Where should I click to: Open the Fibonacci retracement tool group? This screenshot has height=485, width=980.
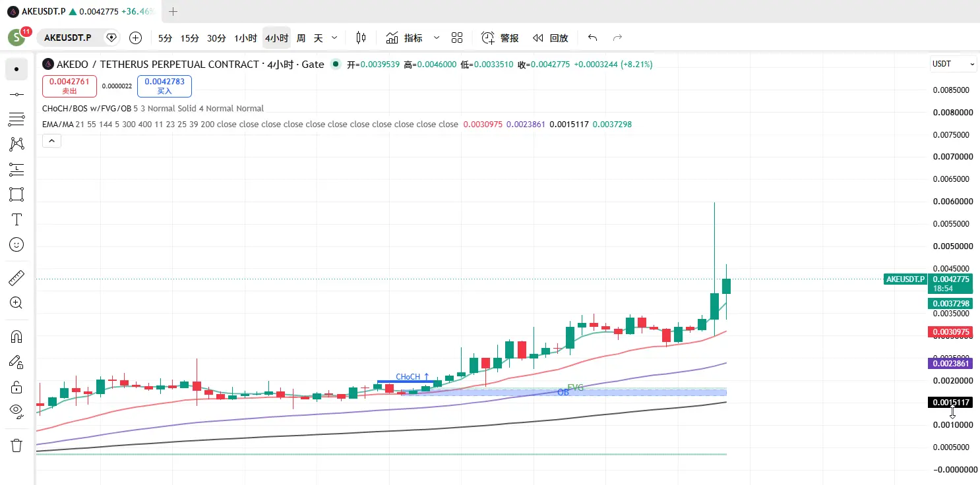coord(16,119)
